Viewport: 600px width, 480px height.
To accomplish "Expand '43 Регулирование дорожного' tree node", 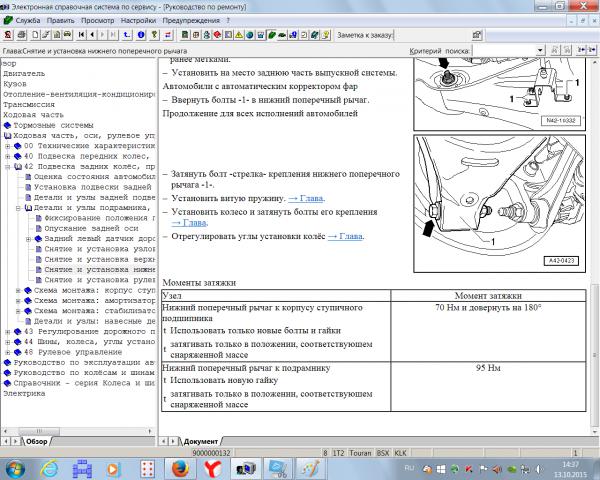I will point(7,332).
